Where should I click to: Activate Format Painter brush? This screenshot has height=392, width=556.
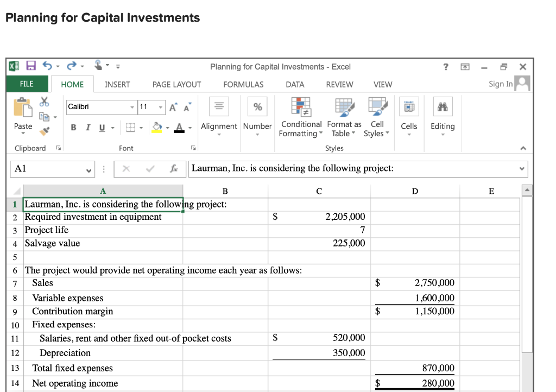pos(45,131)
